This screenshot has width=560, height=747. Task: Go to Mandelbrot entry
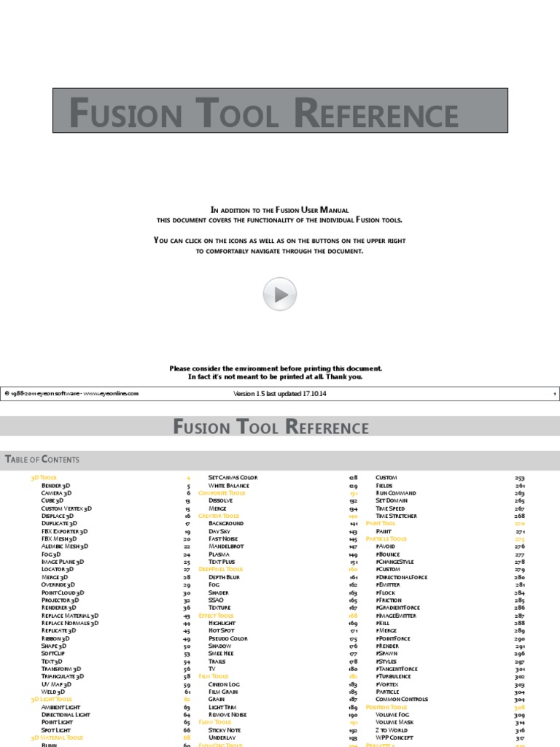226,546
